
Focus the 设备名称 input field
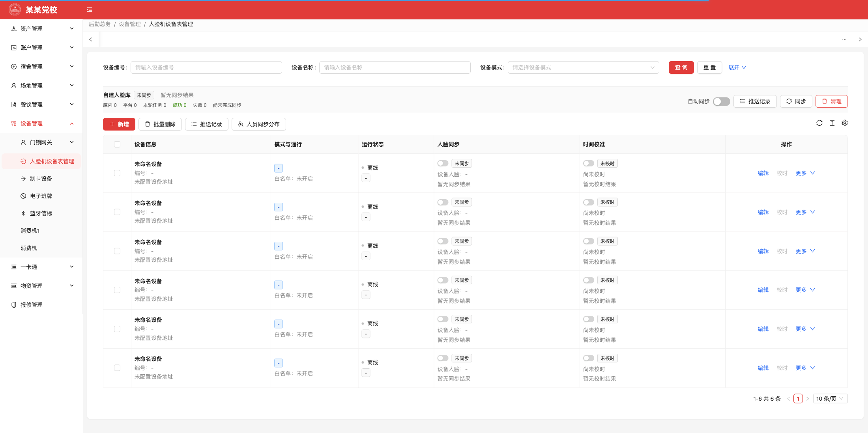coord(395,67)
